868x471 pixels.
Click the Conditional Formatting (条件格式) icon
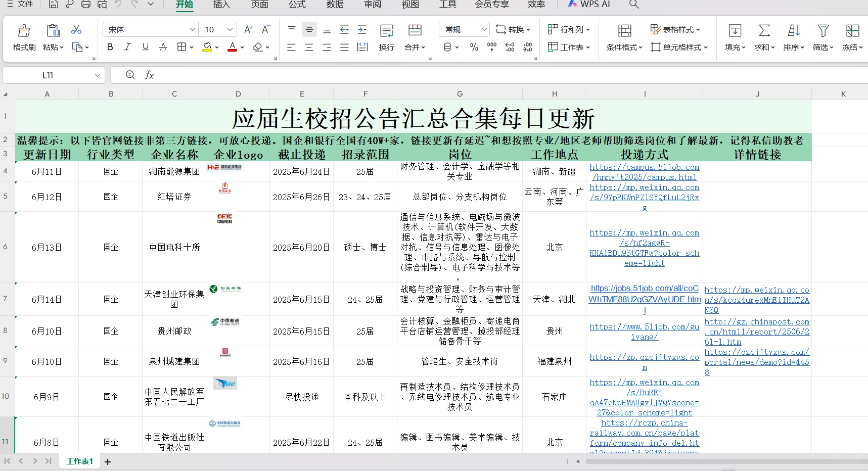pos(625,31)
